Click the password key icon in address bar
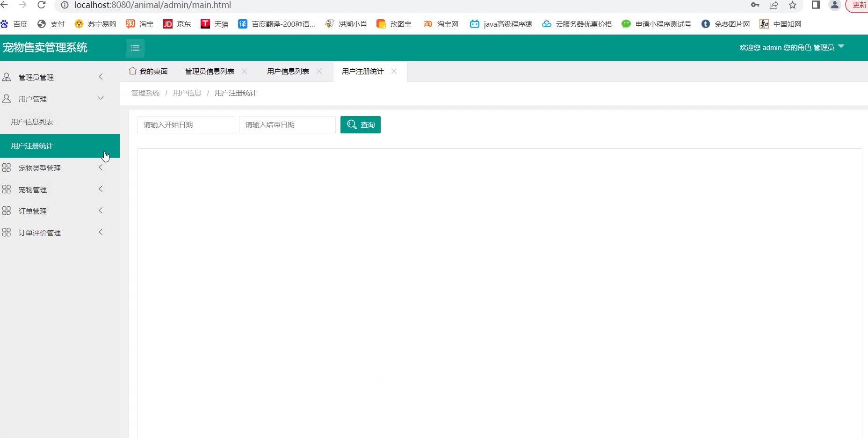 (x=755, y=5)
